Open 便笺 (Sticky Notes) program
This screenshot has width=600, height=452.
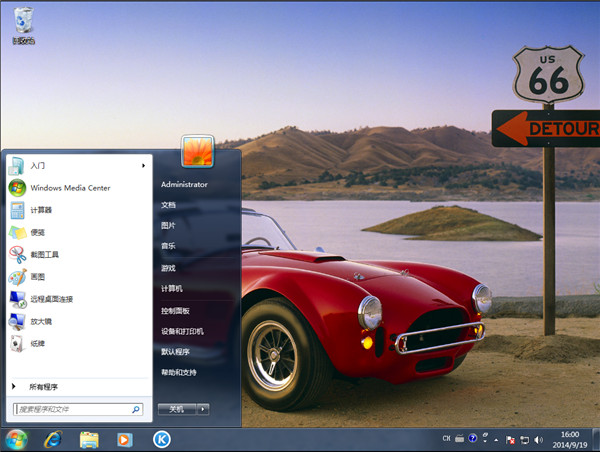37,232
